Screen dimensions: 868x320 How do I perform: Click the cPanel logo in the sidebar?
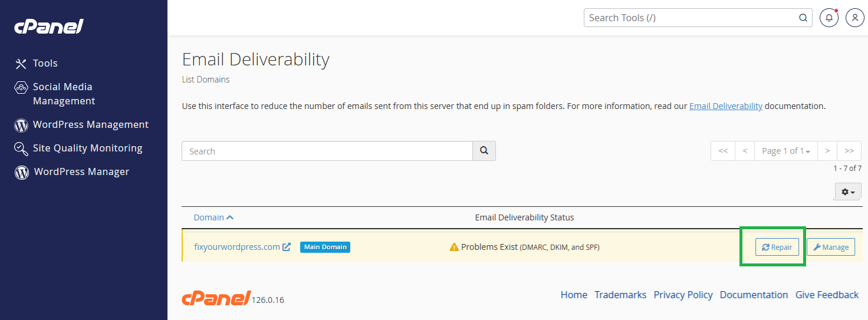click(49, 27)
